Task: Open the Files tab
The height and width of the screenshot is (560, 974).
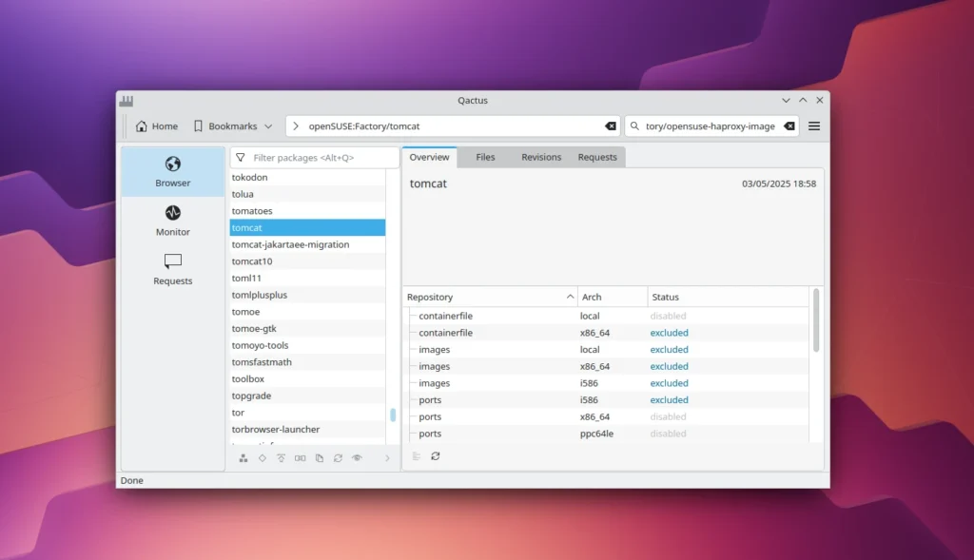Action: coord(485,157)
